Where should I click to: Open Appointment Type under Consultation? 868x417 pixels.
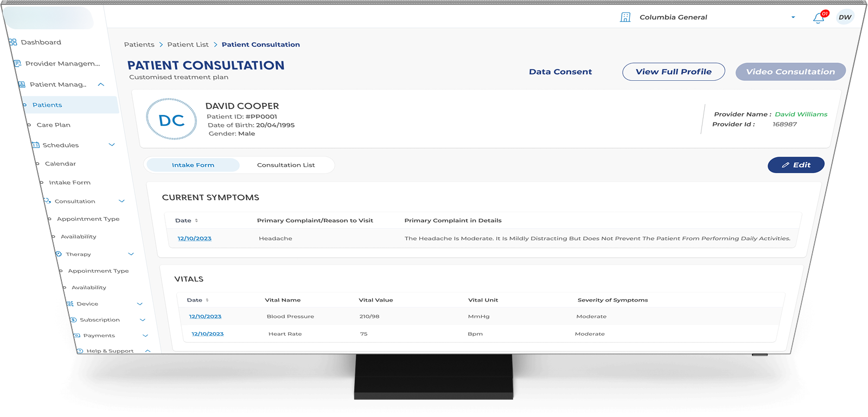[88, 219]
